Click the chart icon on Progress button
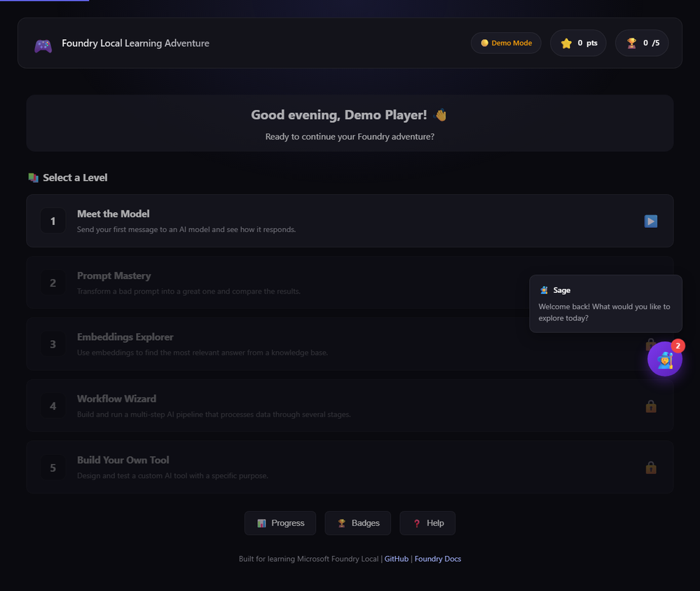700x591 pixels. pyautogui.click(x=261, y=523)
